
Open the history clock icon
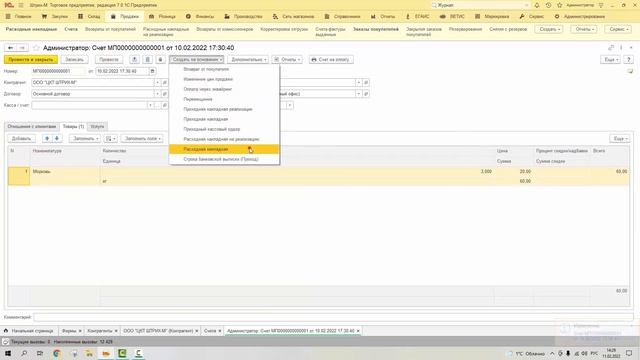pos(548,5)
